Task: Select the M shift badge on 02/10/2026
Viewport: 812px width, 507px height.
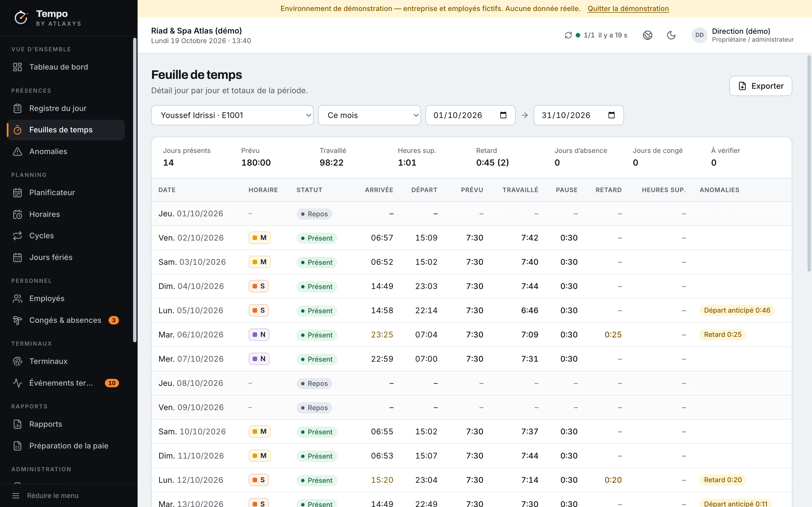Action: [259, 237]
